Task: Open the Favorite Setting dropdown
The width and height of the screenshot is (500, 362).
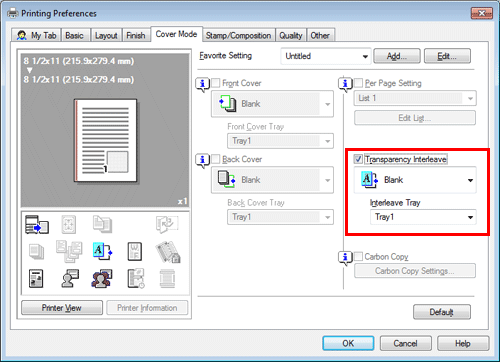Action: coord(326,56)
